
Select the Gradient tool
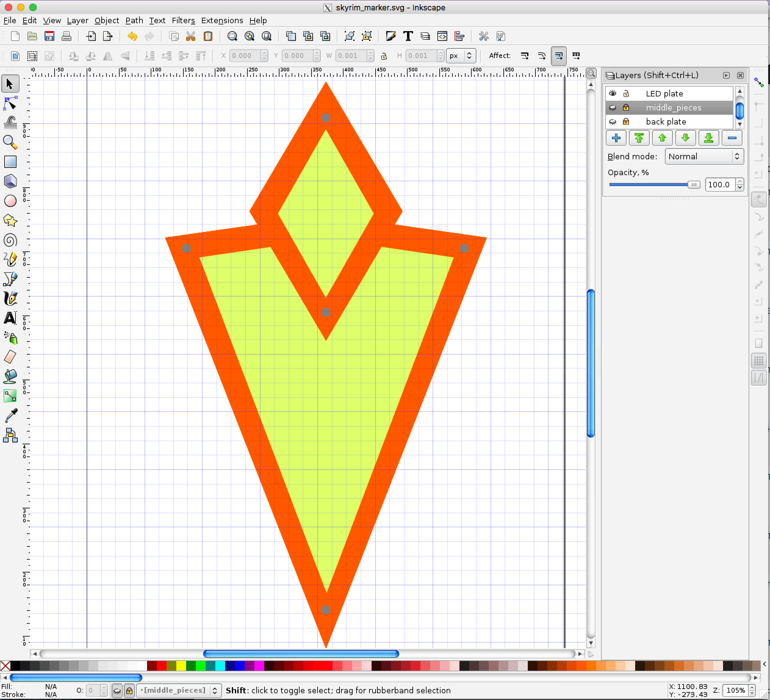[x=10, y=396]
